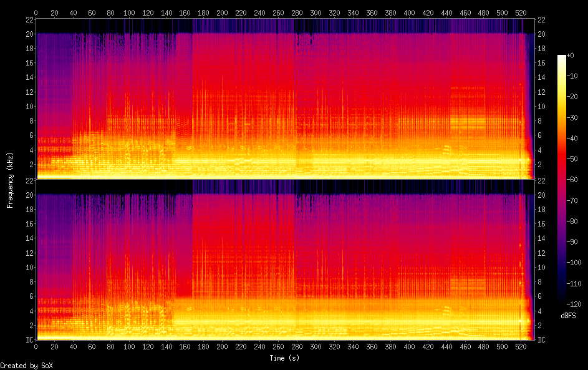Click the DC label at the bottom-right axis
Image resolution: width=588 pixels, height=370 pixels.
tap(542, 339)
